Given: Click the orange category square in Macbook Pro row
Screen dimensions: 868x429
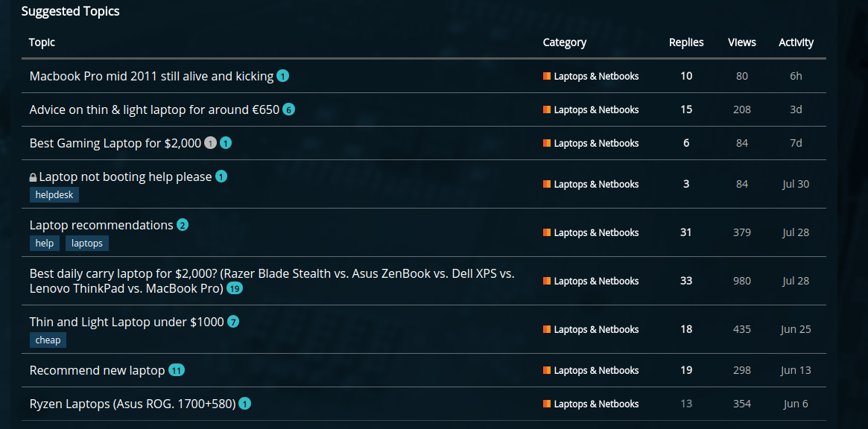Looking at the screenshot, I should click(x=547, y=76).
